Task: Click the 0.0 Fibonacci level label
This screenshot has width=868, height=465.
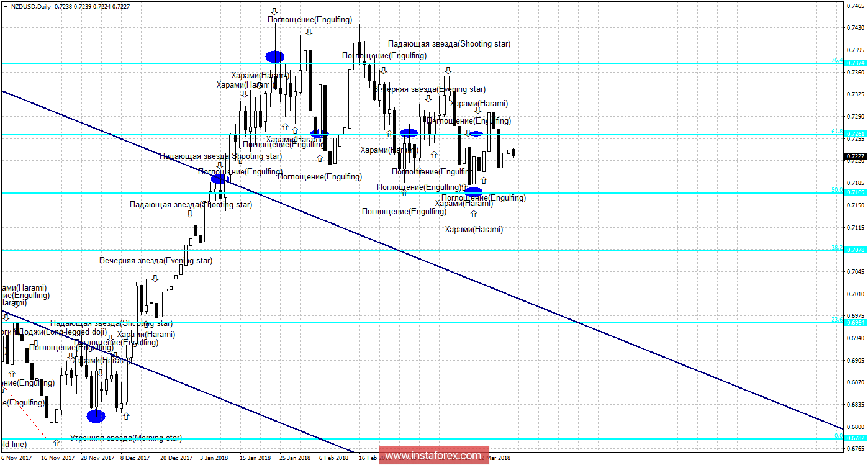Action: pyautogui.click(x=839, y=435)
